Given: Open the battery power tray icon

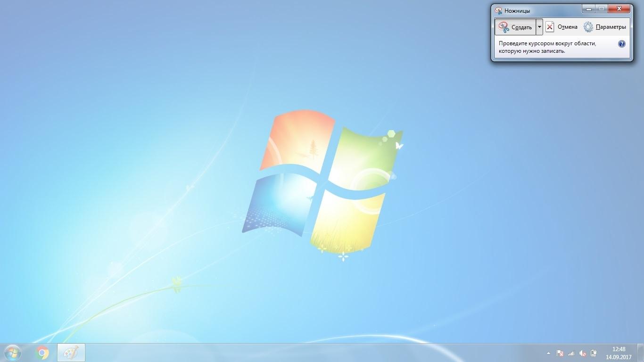Looking at the screenshot, I should 594,353.
